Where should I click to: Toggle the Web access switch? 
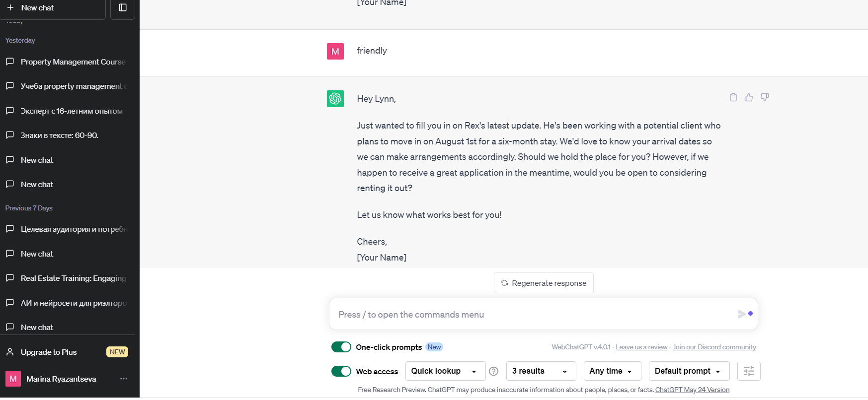[341, 371]
